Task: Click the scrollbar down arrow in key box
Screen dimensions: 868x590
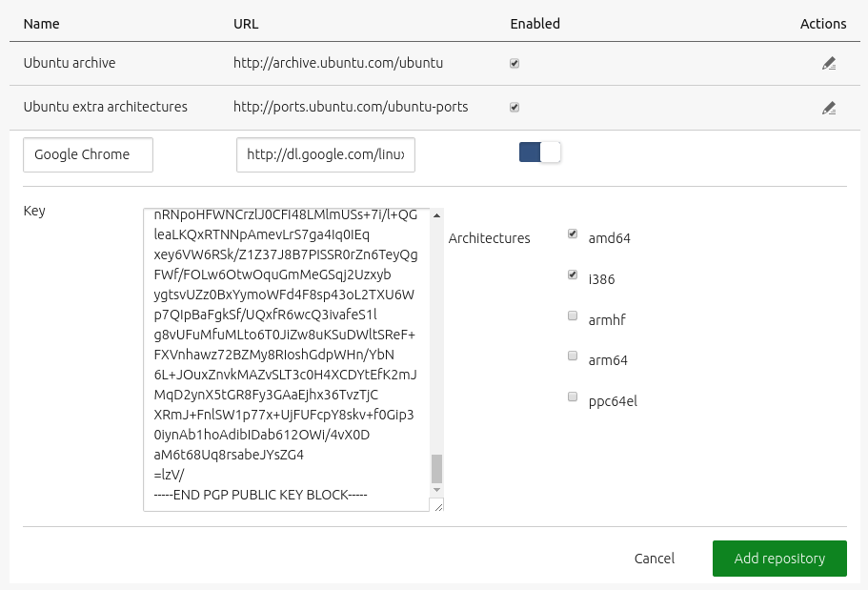Action: pyautogui.click(x=437, y=489)
